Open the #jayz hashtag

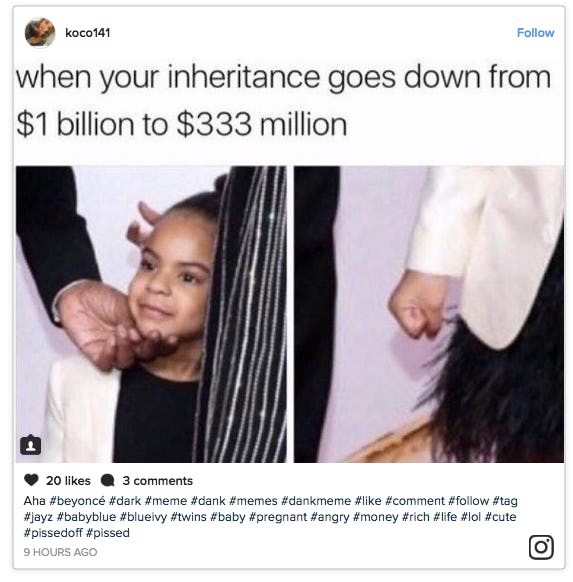(38, 517)
